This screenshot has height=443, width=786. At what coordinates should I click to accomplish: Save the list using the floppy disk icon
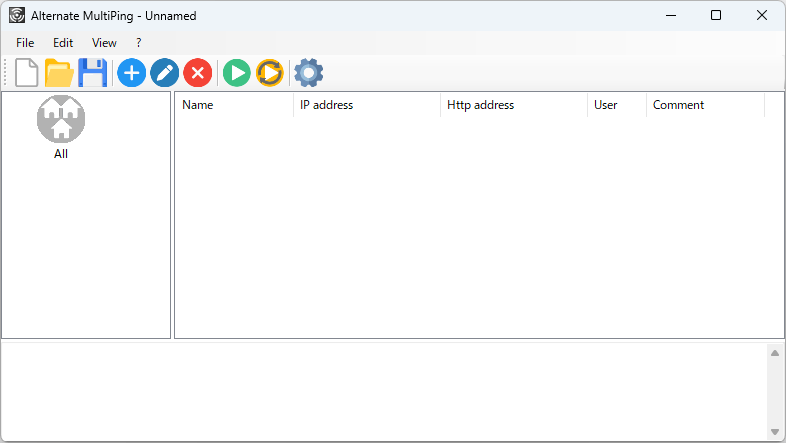click(x=93, y=73)
